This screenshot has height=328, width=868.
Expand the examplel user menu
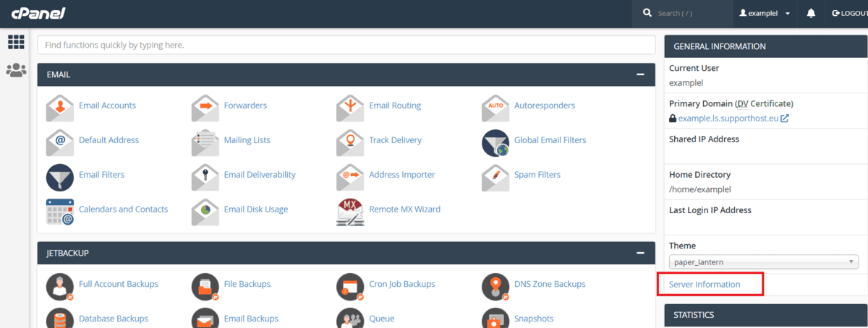[764, 14]
